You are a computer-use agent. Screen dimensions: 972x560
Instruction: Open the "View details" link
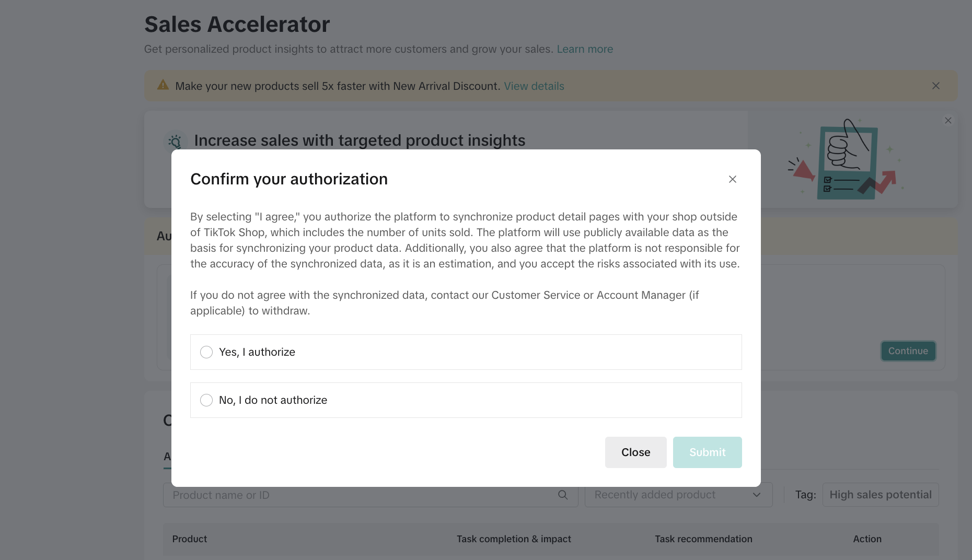click(534, 86)
